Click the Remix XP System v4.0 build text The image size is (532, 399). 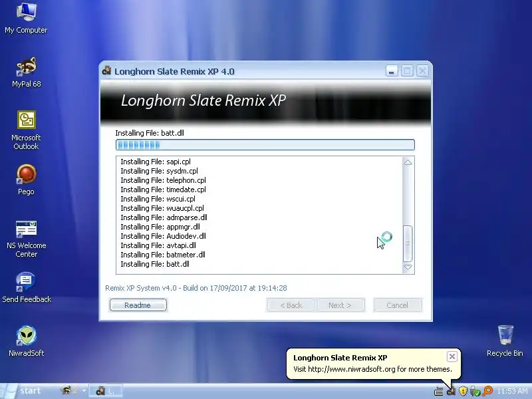coord(196,288)
